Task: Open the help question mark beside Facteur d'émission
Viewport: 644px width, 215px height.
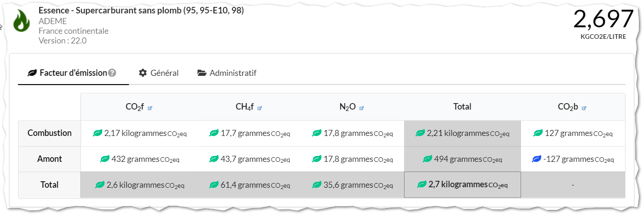Action: (112, 73)
